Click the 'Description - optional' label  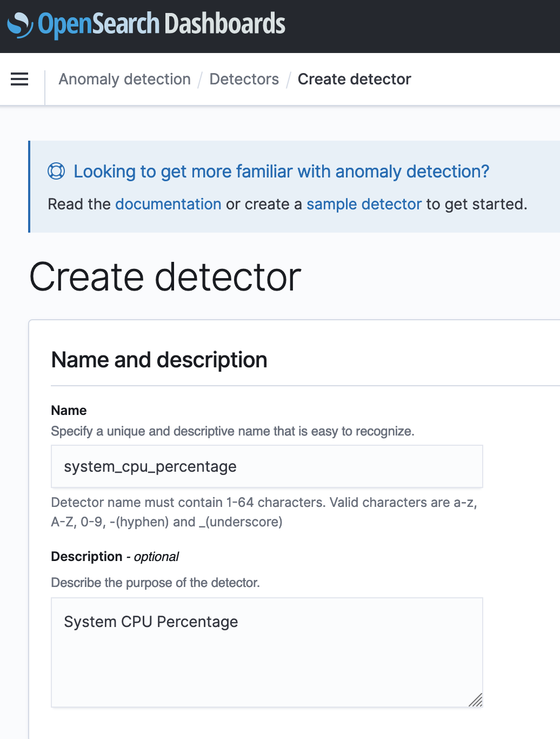(115, 557)
